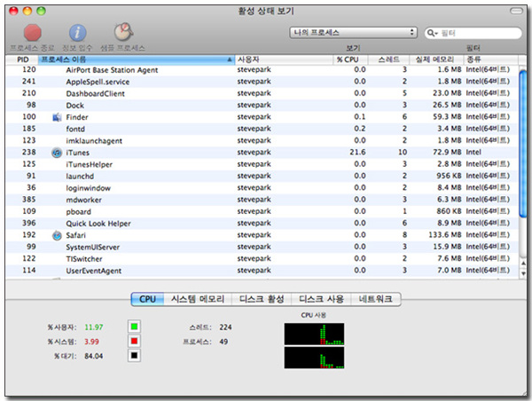This screenshot has width=532, height=401.
Task: Click inside the 필터 search field
Action: (473, 33)
